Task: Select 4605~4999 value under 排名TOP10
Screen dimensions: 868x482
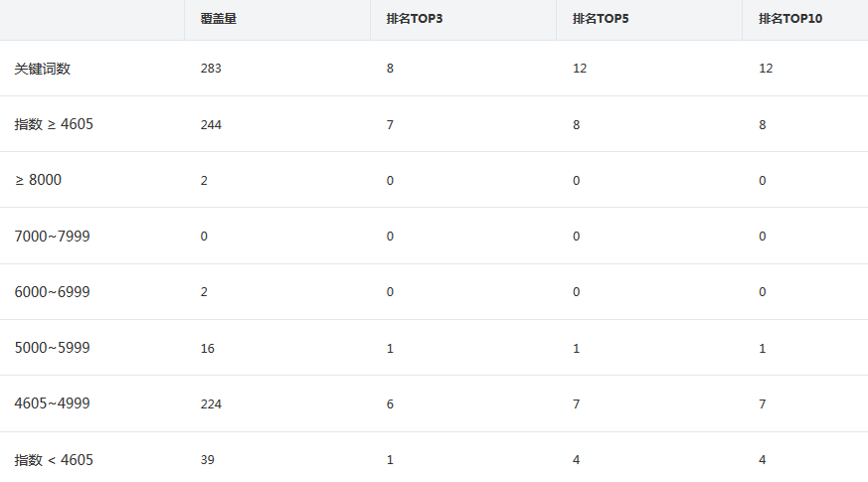Action: click(762, 404)
